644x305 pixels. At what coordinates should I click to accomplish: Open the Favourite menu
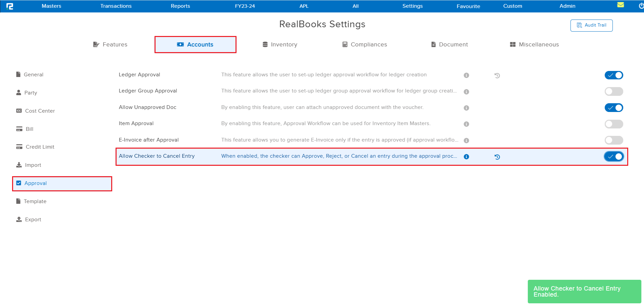pyautogui.click(x=468, y=6)
